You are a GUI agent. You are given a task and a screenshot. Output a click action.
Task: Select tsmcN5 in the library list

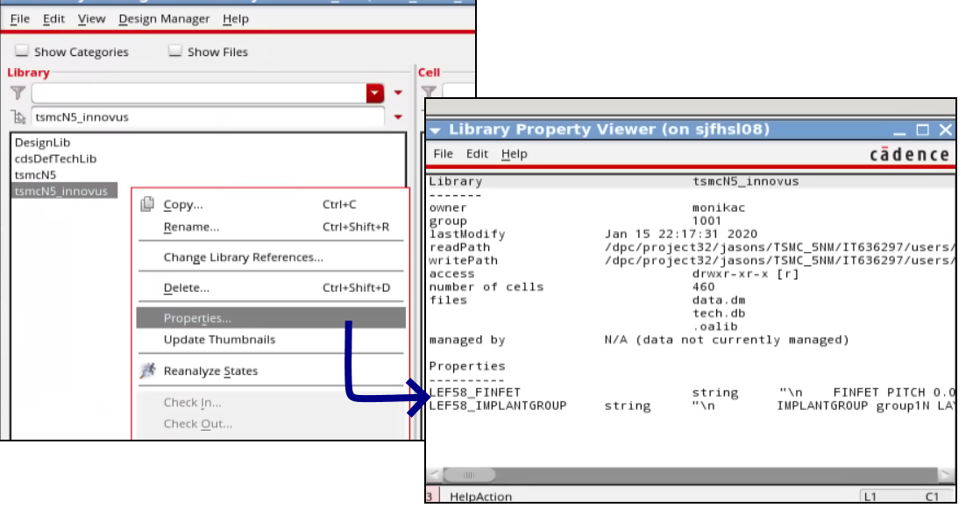point(35,175)
